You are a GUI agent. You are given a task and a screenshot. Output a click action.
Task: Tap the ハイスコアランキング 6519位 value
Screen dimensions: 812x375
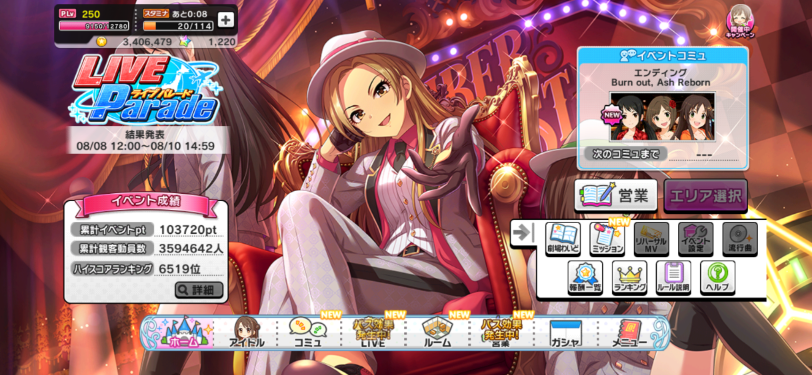click(180, 268)
